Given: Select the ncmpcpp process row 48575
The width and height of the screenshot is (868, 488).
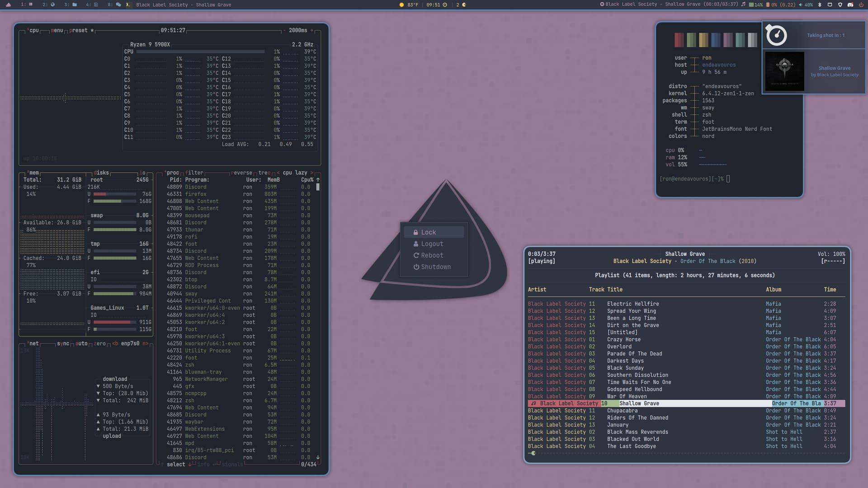Looking at the screenshot, I should coord(238,393).
